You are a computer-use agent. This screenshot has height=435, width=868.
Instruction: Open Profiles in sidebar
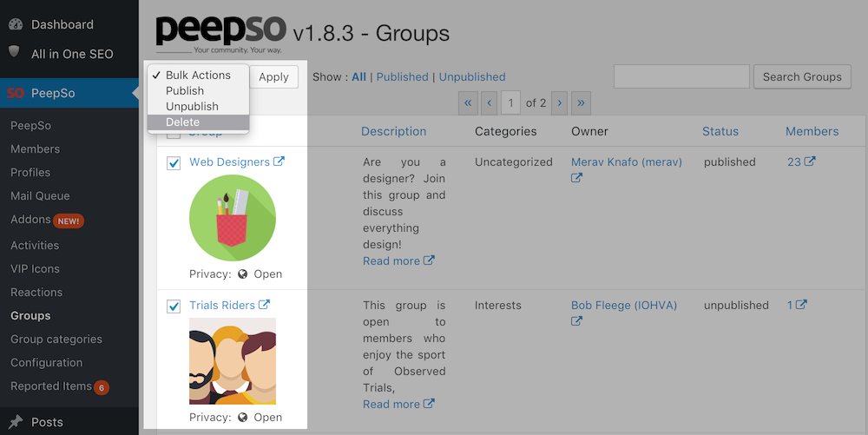pyautogui.click(x=30, y=172)
